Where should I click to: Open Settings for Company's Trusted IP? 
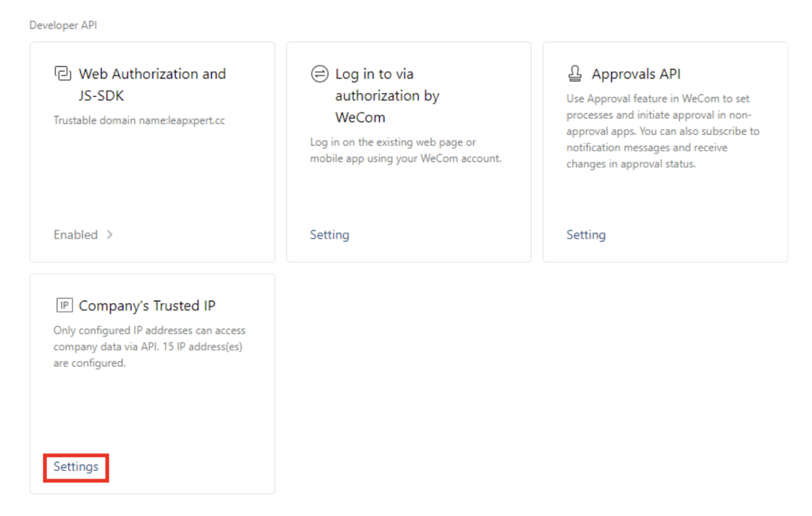(x=76, y=467)
